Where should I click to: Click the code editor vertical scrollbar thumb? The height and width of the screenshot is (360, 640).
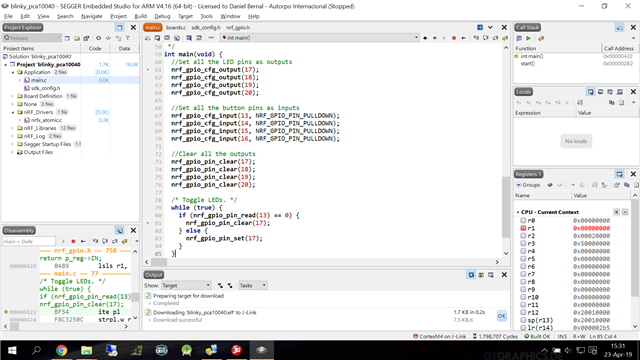tap(506, 207)
